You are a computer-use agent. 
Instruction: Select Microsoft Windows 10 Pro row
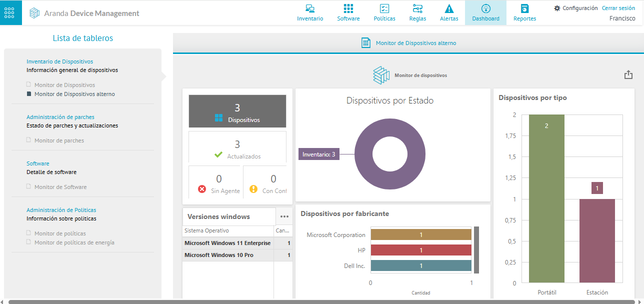[237, 255]
